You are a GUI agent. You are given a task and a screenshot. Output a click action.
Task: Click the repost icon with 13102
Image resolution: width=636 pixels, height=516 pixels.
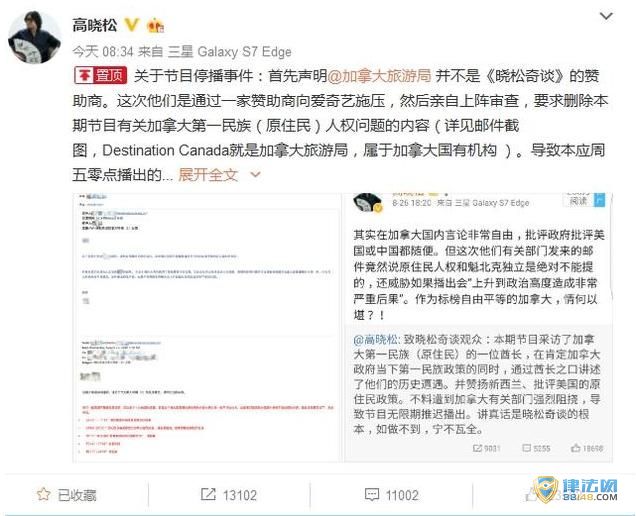coord(208,494)
